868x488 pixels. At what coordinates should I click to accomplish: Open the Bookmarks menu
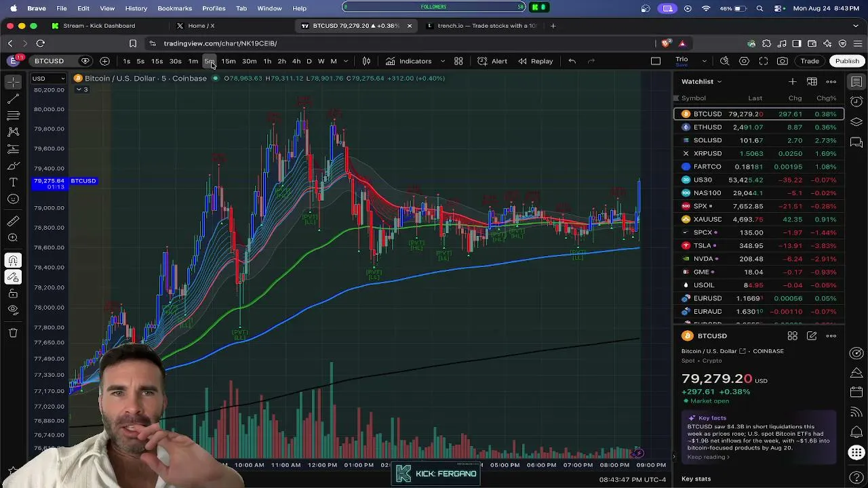coord(174,8)
